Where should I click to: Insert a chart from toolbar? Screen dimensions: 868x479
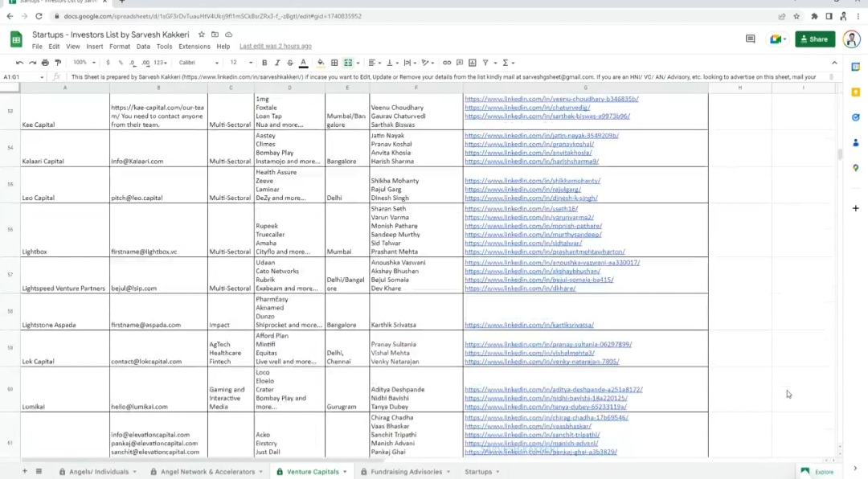click(471, 63)
